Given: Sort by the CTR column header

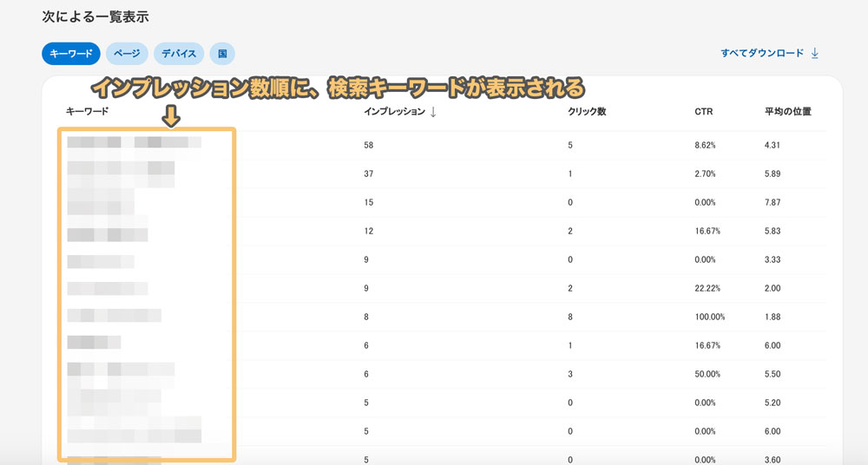Looking at the screenshot, I should tap(703, 112).
